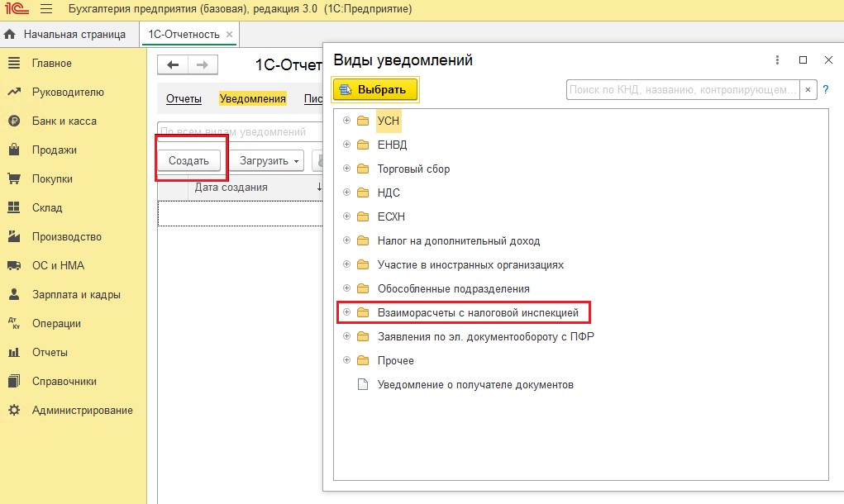Screen dimensions: 844x504
Task: Click the ОС и НМА truck icon
Action: pos(14,265)
